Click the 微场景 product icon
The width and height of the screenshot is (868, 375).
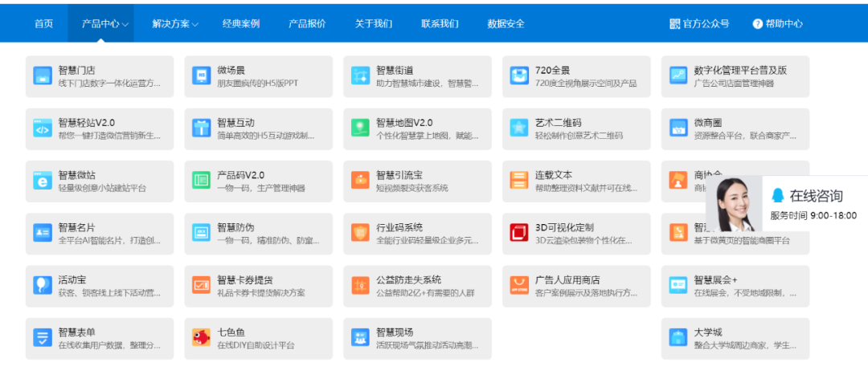pyautogui.click(x=201, y=76)
